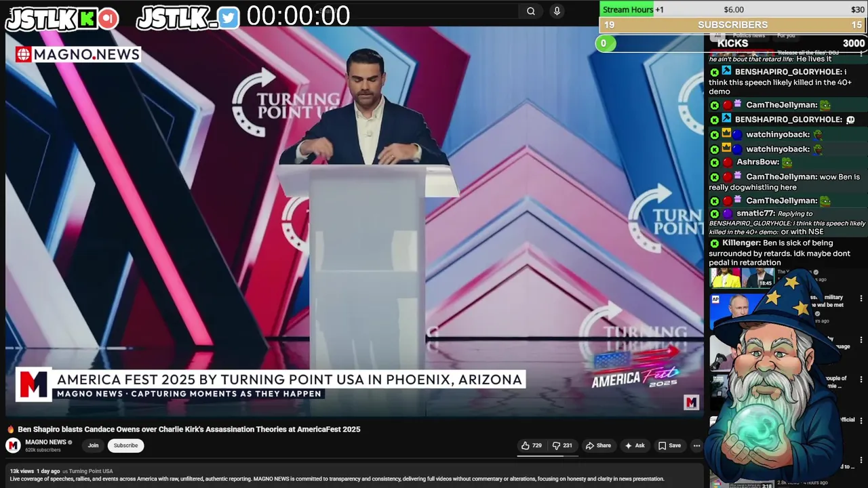The image size is (868, 488).
Task: Dislike the video showing 231 dislikes
Action: click(562, 445)
